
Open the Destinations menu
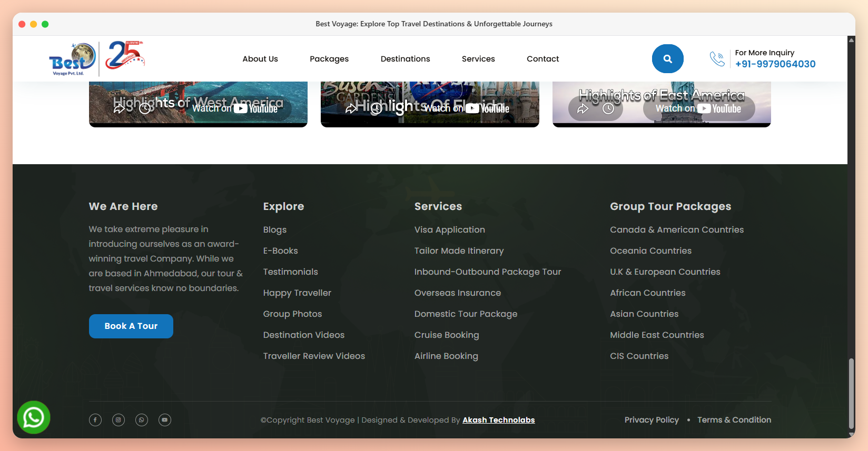coord(406,59)
